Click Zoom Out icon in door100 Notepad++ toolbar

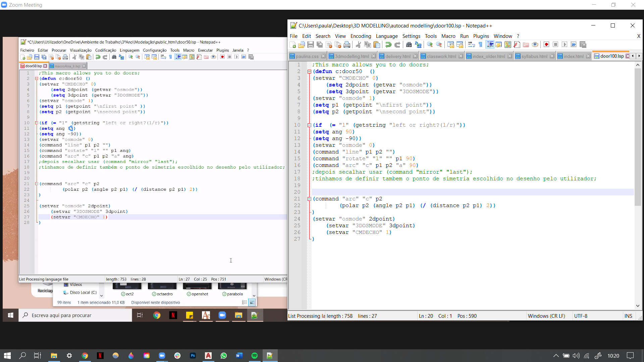(x=439, y=45)
